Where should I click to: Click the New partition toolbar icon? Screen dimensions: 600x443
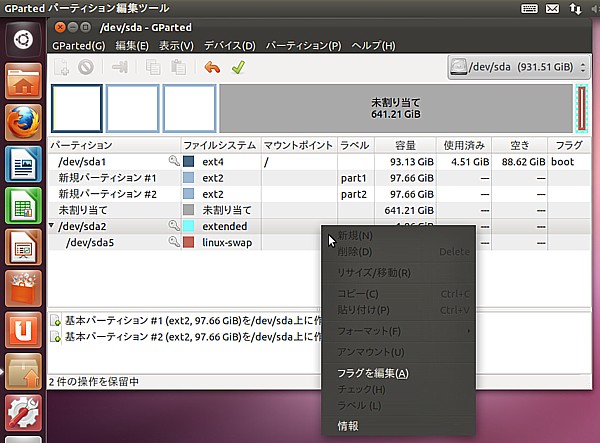pos(61,67)
